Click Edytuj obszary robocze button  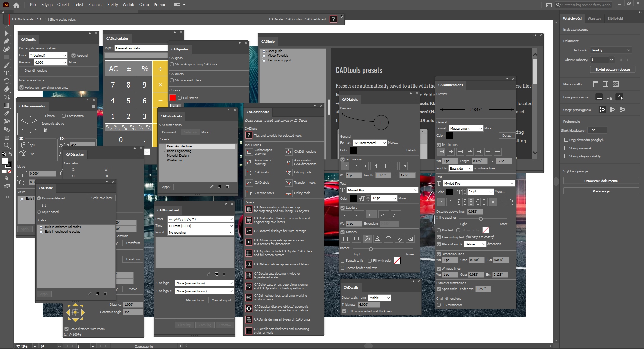point(613,70)
